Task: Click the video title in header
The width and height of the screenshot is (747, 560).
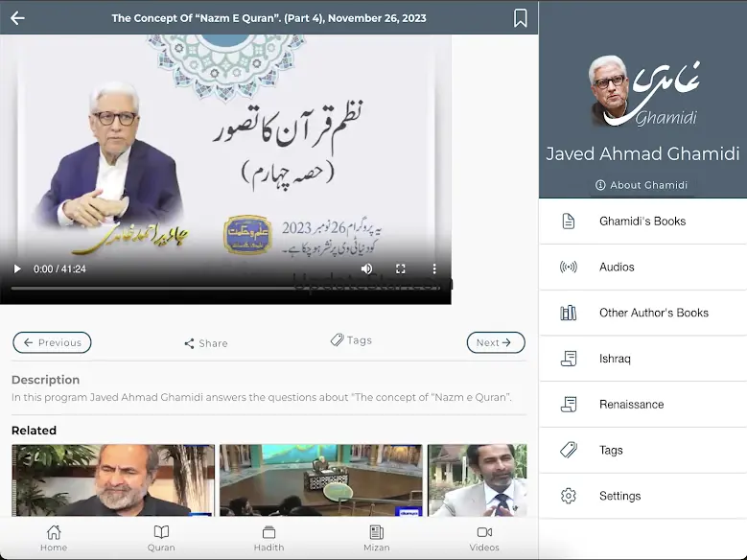Action: (x=268, y=18)
